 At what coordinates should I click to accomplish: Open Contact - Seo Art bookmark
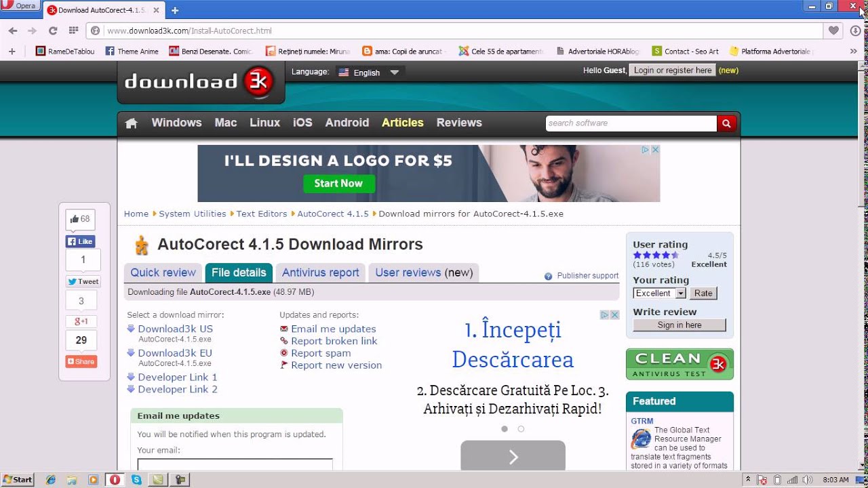[x=686, y=51]
